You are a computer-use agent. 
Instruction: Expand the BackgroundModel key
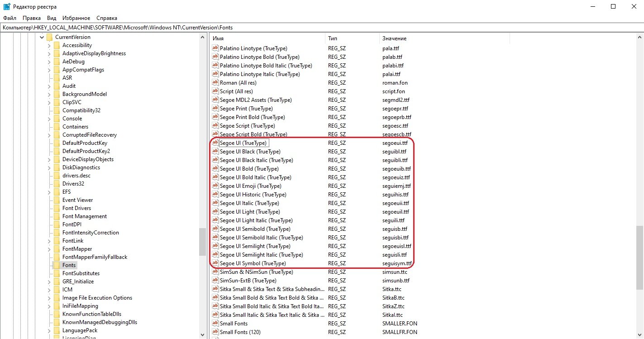(49, 94)
